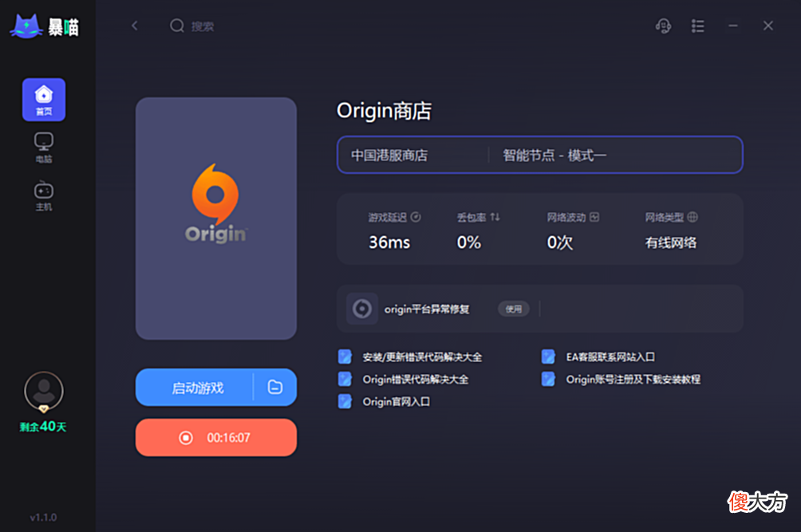Open the user avatar profile
Viewport: 801px width, 532px height.
pos(44,392)
